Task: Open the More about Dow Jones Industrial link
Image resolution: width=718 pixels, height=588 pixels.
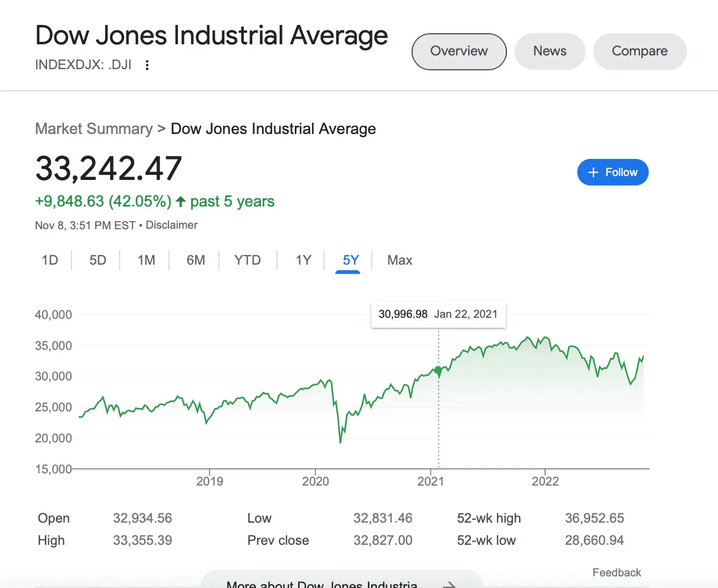Action: 321,584
